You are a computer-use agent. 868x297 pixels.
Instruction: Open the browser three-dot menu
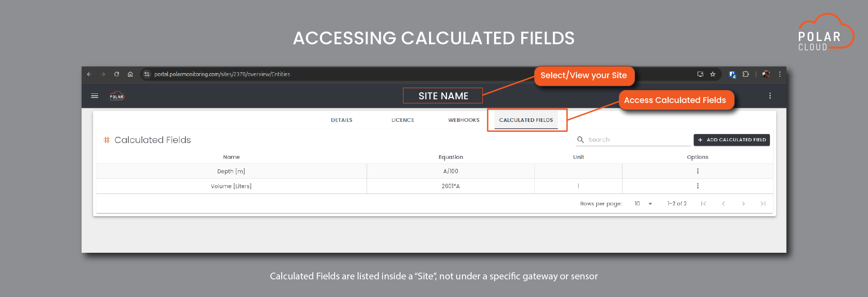[780, 74]
